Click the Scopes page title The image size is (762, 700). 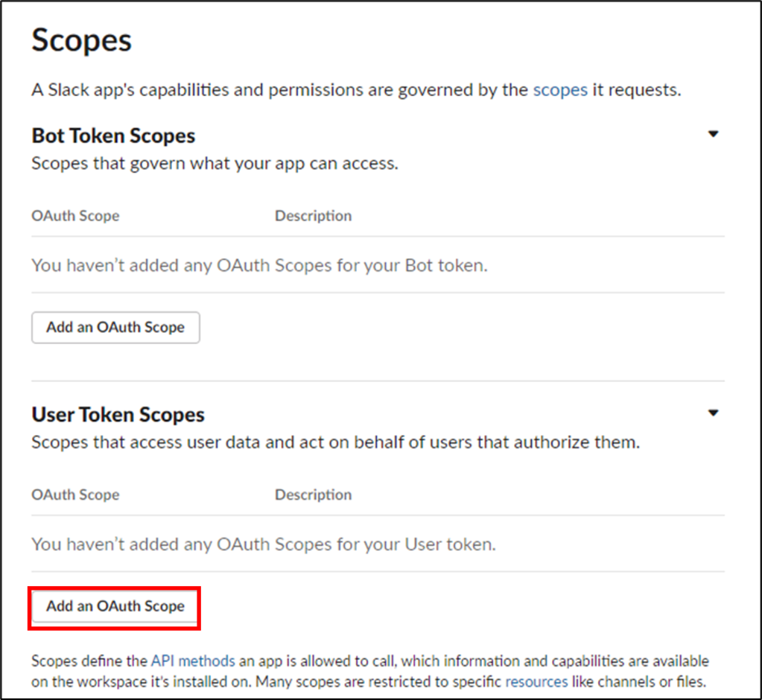(x=82, y=39)
